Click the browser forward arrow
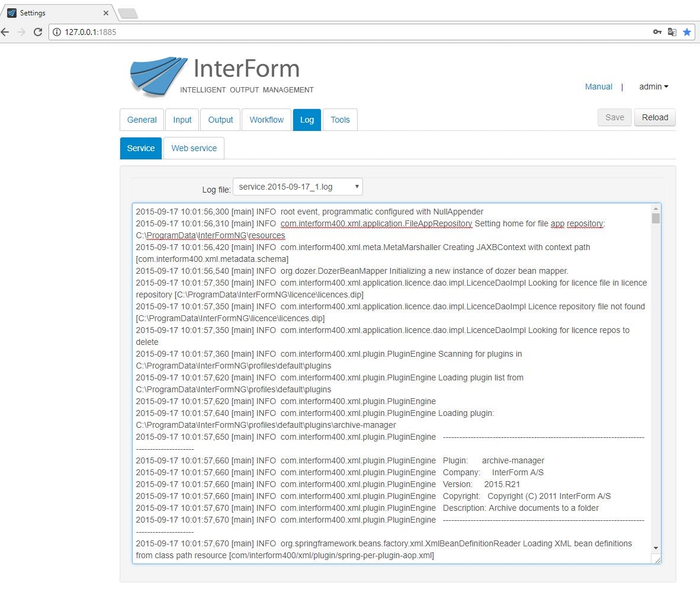The image size is (700, 589). point(21,32)
